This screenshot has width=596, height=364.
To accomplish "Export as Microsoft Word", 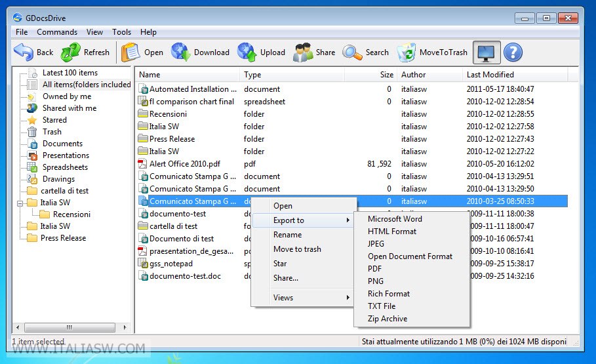I will 412,219.
